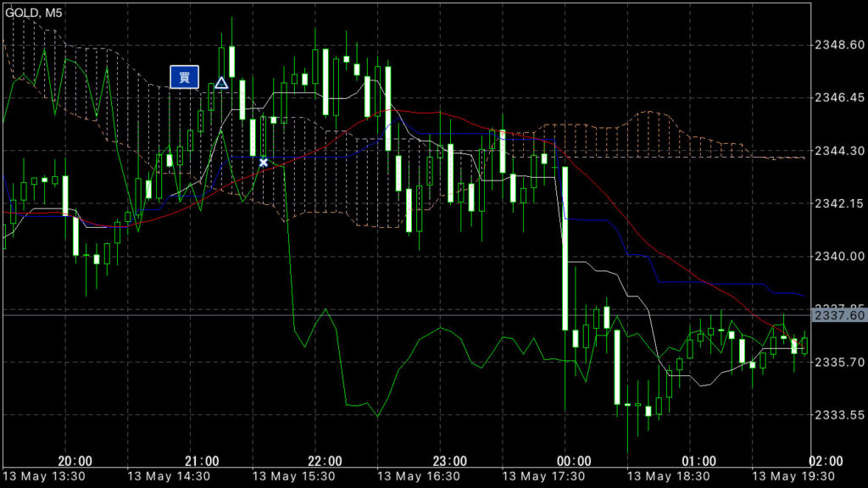Click the 00:00 time axis label
Screen dimensions: 868x488
coord(574,461)
